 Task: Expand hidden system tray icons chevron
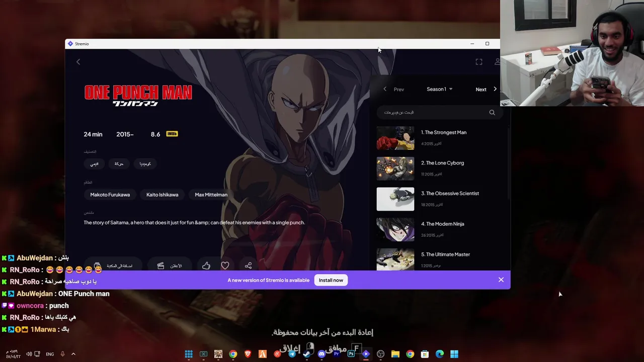73,354
